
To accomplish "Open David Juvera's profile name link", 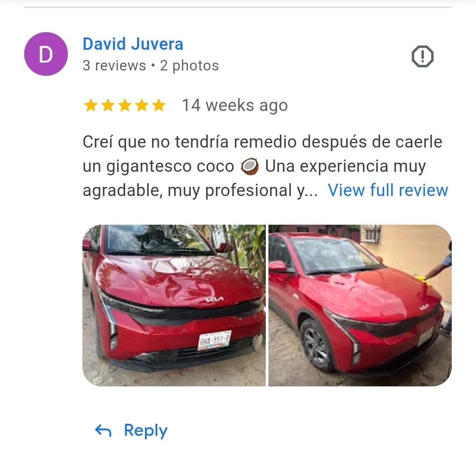I will click(x=133, y=44).
